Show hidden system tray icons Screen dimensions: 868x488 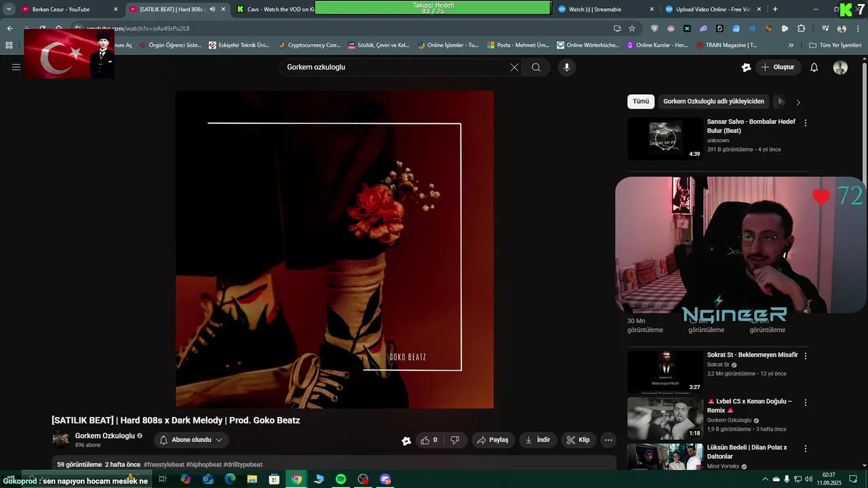tap(766, 479)
